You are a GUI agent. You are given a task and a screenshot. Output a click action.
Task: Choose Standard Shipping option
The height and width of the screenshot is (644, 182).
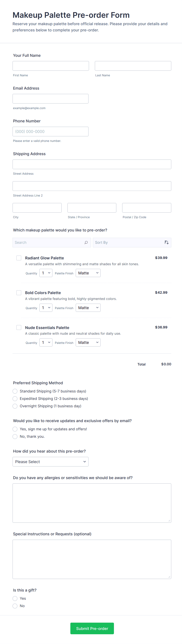click(15, 391)
